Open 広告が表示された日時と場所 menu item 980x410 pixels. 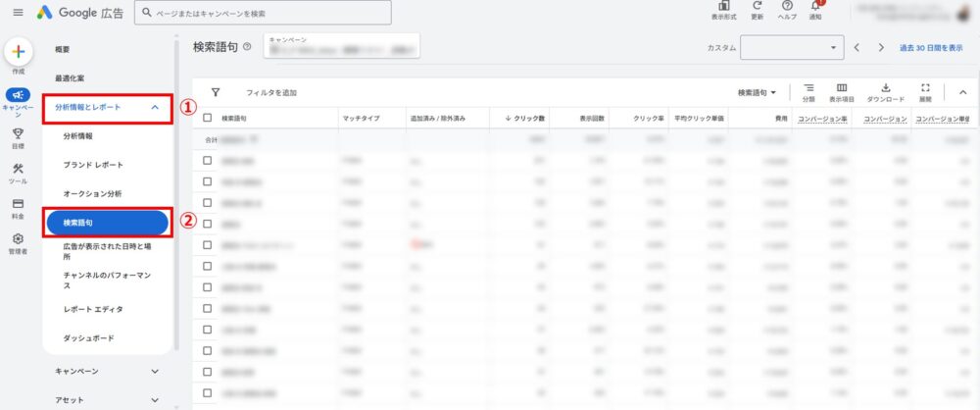[x=107, y=252]
